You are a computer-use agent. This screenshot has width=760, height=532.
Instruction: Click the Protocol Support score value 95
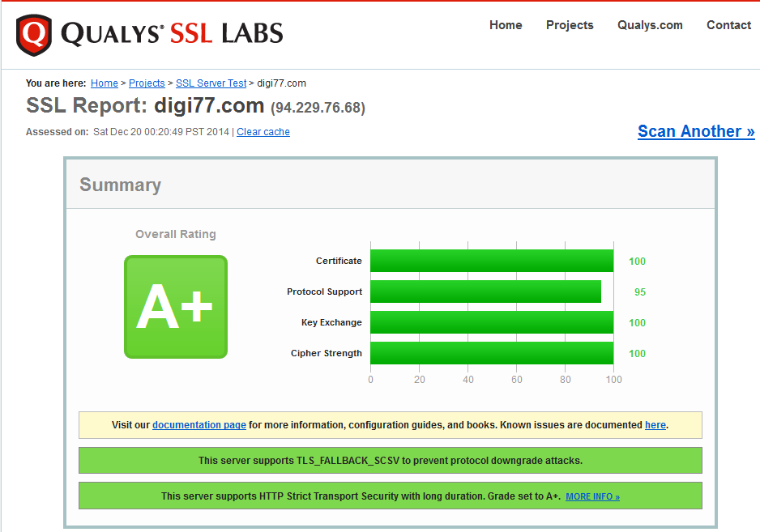tap(640, 292)
